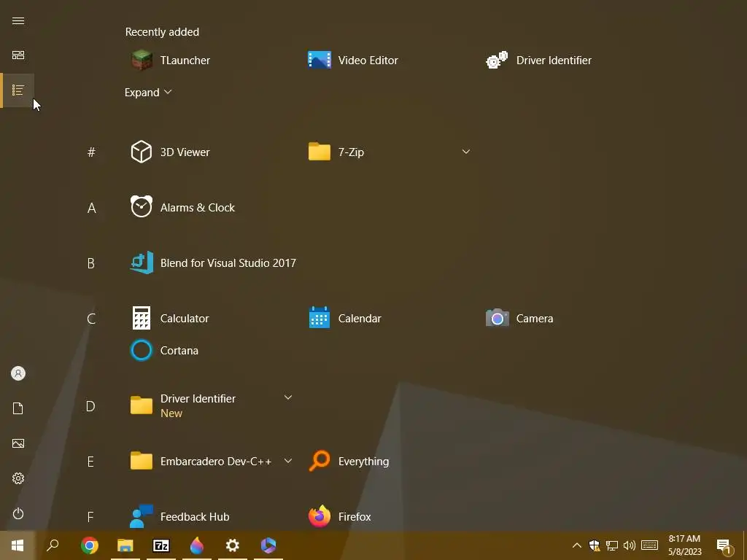Screen dimensions: 747x560
Task: Open Cortana
Action: coord(164,351)
